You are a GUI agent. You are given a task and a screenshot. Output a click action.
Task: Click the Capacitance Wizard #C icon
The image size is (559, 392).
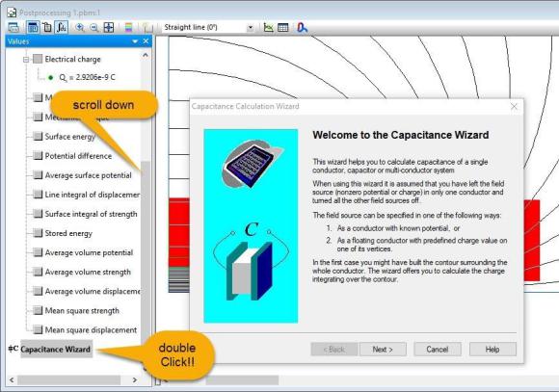[x=13, y=349]
